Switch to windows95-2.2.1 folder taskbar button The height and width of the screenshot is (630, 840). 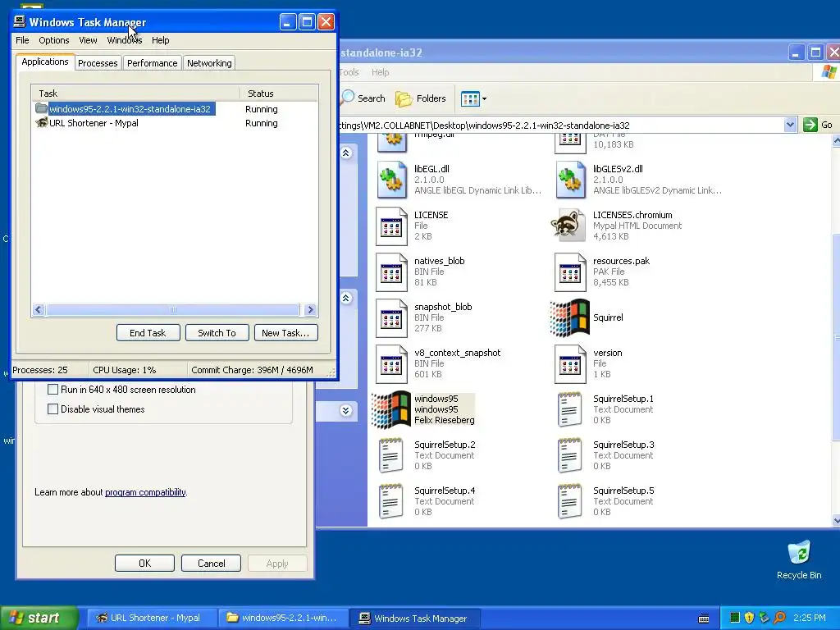(283, 618)
